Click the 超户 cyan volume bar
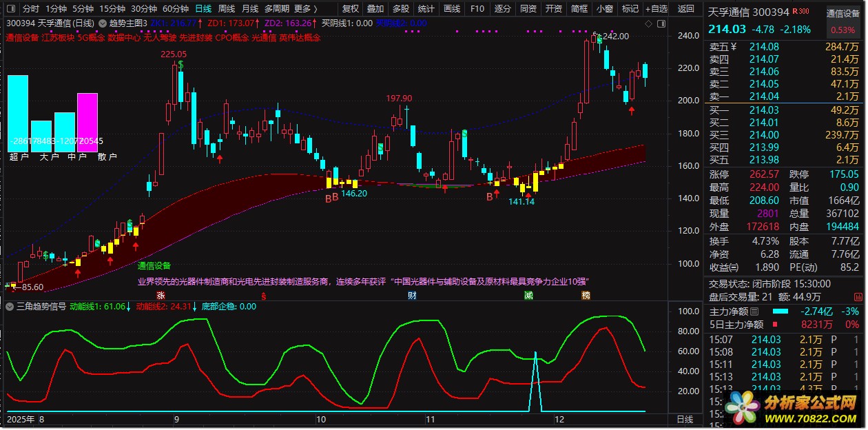868x430 pixels. (18, 114)
